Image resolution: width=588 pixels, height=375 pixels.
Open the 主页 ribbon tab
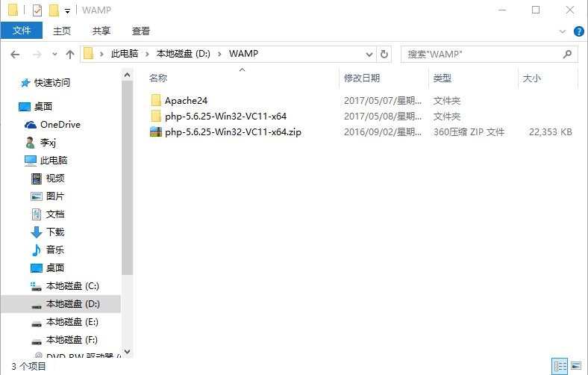pos(61,31)
